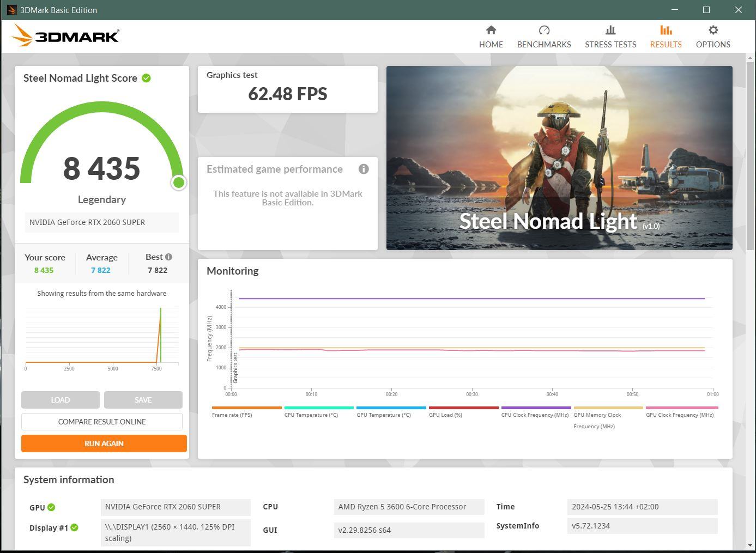This screenshot has height=553, width=756.
Task: Open the Benchmarks tab
Action: click(543, 37)
